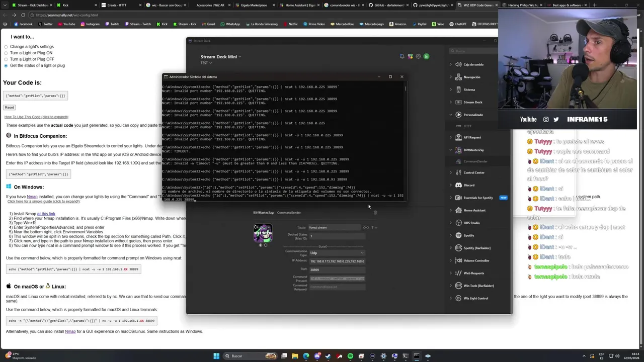Click the Wiz Light Control plugin icon
This screenshot has width=644, height=362.
458,298
